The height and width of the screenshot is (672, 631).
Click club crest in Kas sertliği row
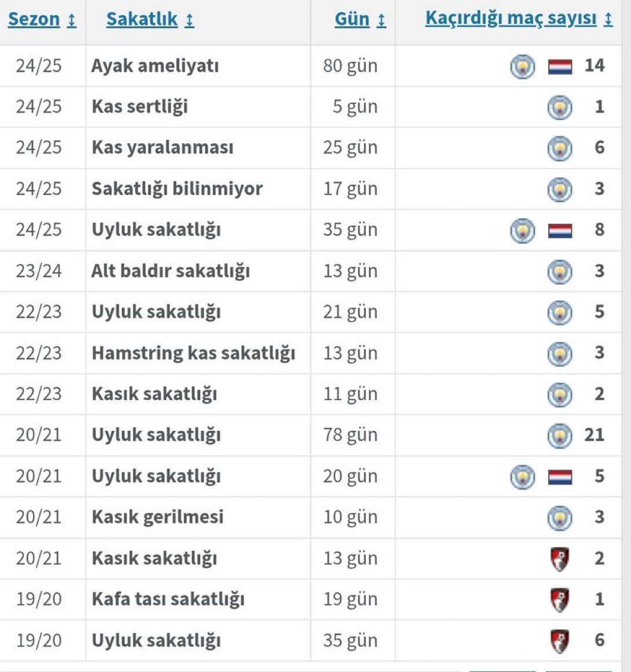(560, 107)
